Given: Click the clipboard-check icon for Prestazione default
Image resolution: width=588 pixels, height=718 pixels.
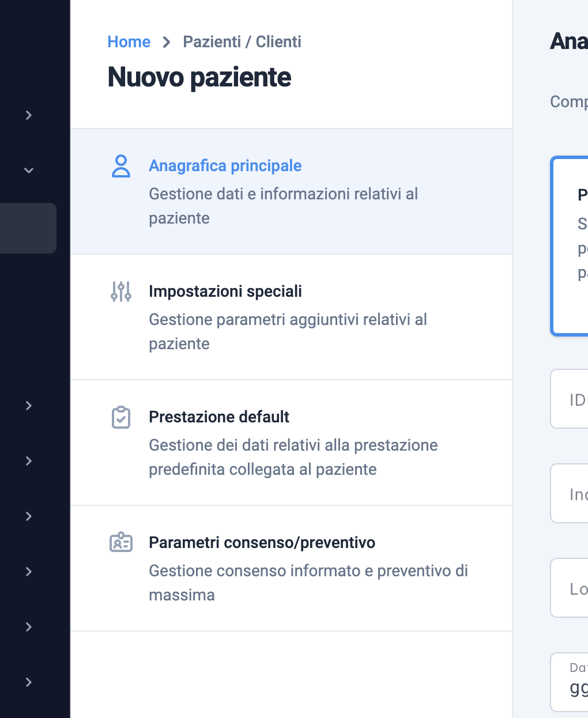Looking at the screenshot, I should [x=121, y=417].
